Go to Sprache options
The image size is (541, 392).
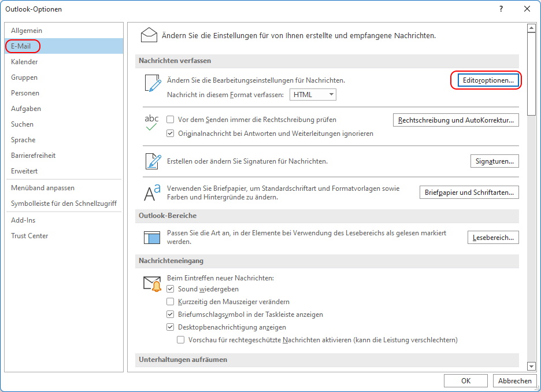coord(64,140)
